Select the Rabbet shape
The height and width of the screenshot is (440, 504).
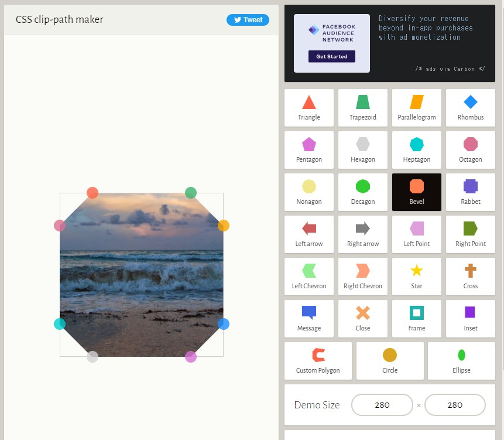point(470,192)
